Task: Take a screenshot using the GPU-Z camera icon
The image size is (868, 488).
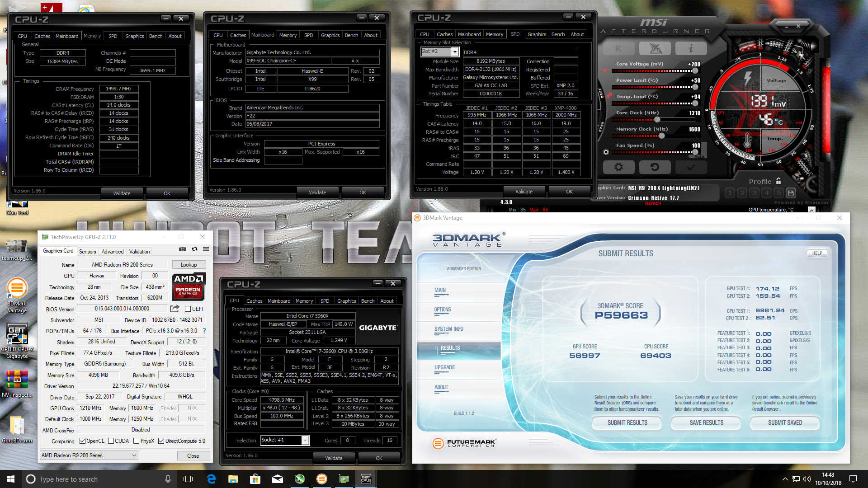Action: point(183,249)
